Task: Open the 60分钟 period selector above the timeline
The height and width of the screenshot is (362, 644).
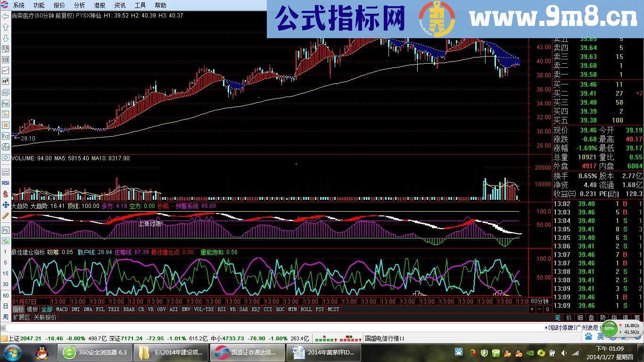Action: tap(540, 301)
